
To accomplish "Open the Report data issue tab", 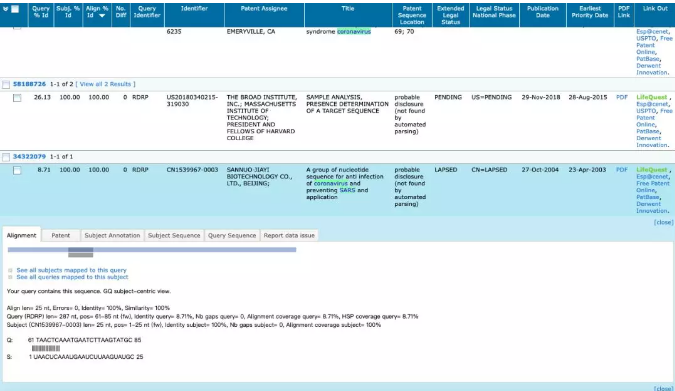I will coord(289,236).
